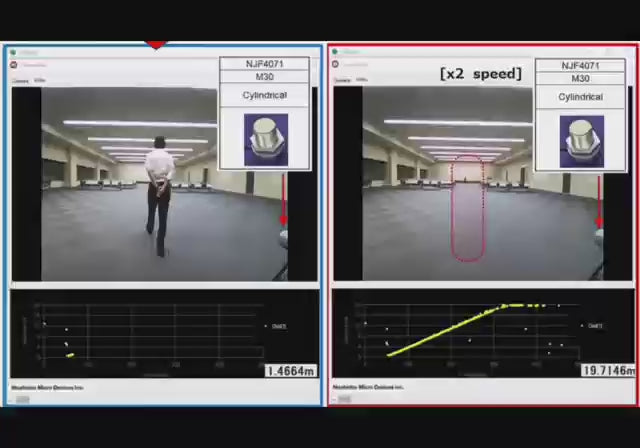
Task: Click the distance chart in the right window
Action: click(x=483, y=333)
